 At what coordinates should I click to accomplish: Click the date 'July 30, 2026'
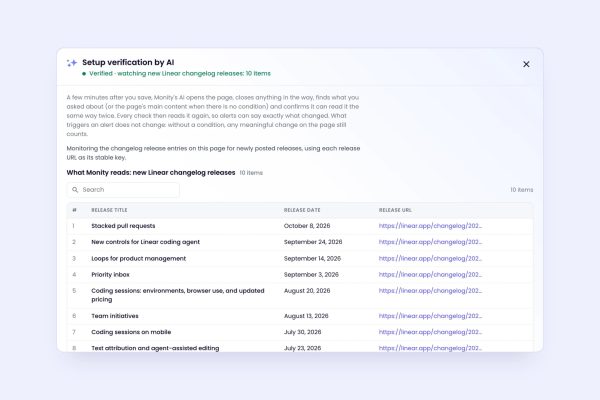[302, 332]
